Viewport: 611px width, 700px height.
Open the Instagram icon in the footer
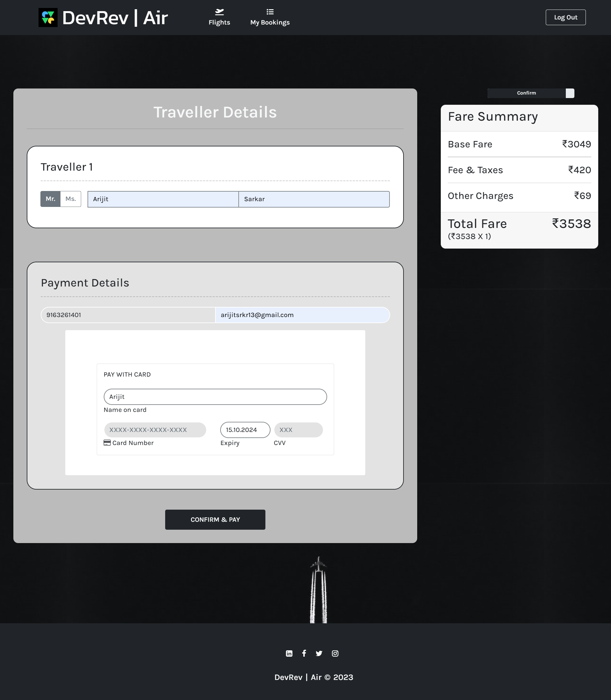[335, 653]
